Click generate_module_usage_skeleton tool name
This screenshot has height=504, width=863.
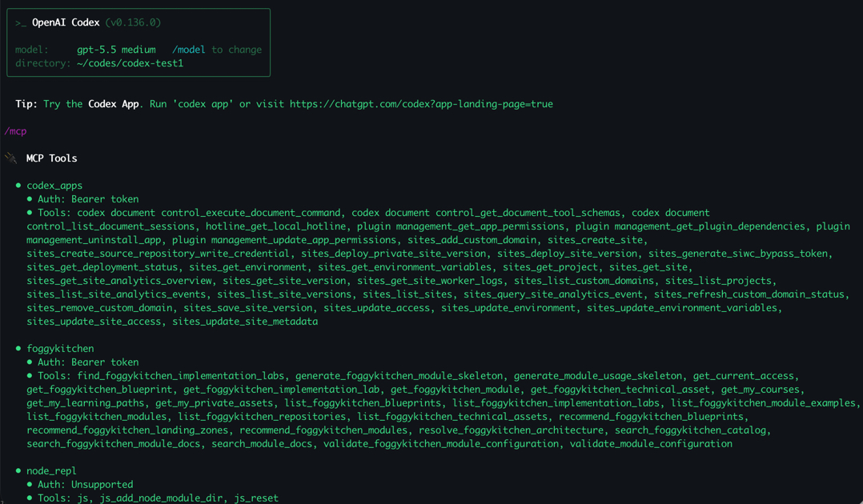(x=598, y=376)
